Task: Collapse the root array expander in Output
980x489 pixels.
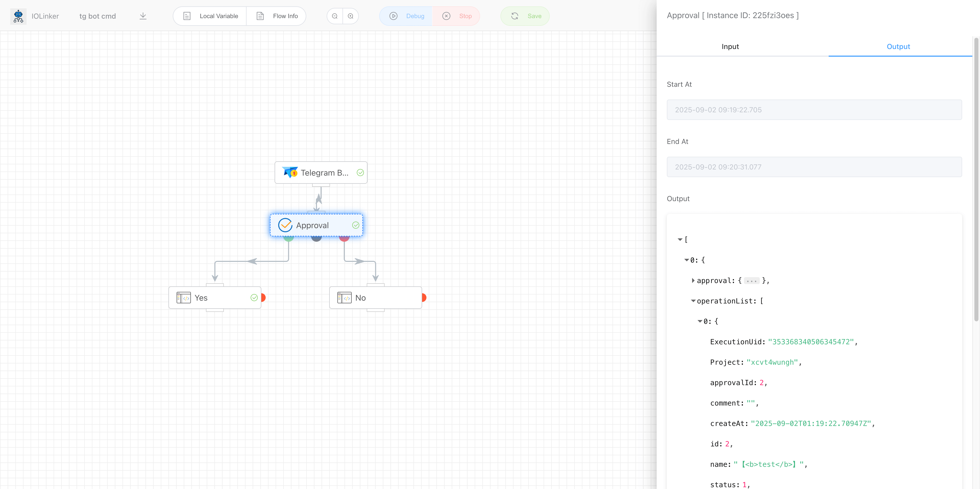Action: tap(680, 239)
